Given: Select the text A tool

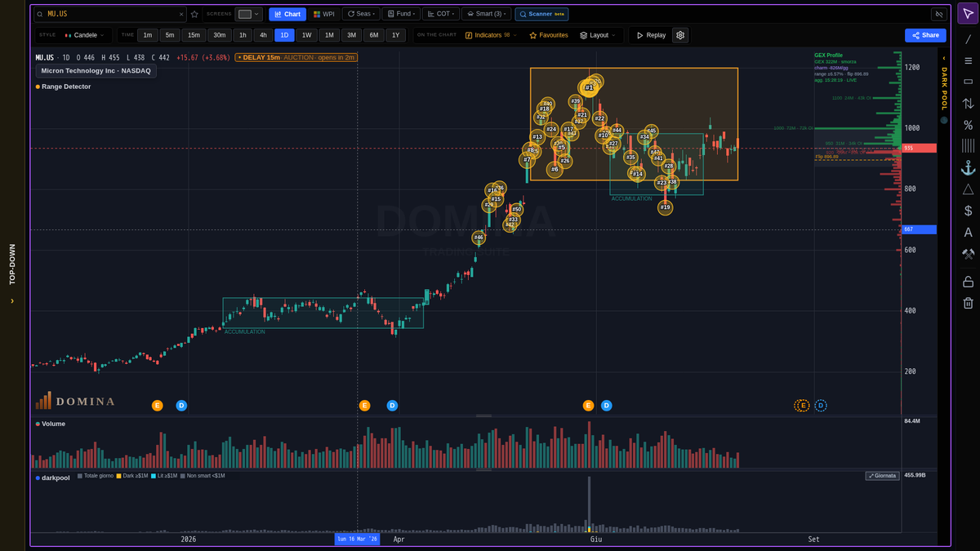Looking at the screenshot, I should 968,233.
